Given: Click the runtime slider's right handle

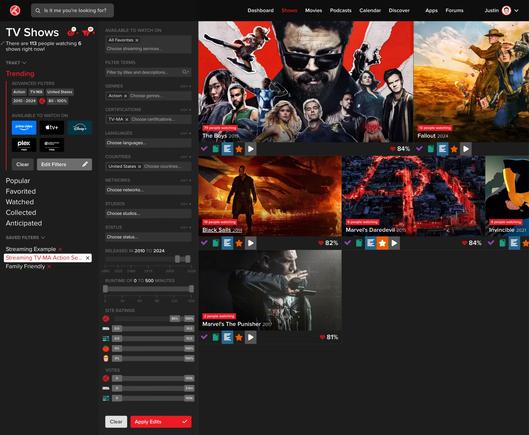Looking at the screenshot, I should coord(192,289).
